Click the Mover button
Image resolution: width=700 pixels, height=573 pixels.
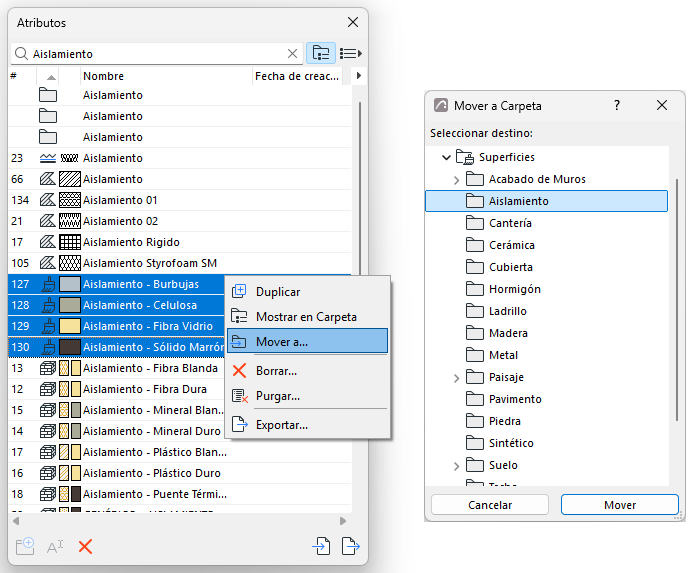(620, 505)
